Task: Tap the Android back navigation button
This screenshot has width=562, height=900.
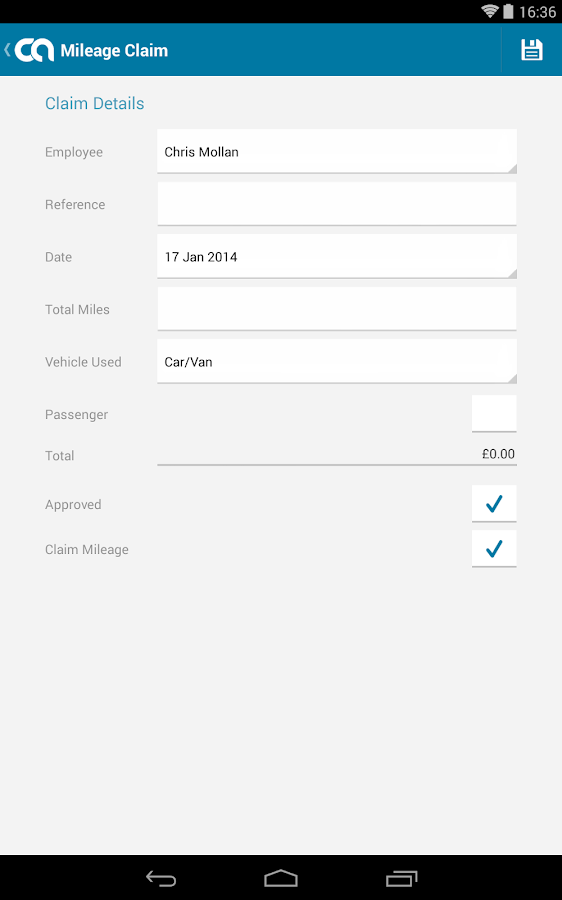Action: 161,878
